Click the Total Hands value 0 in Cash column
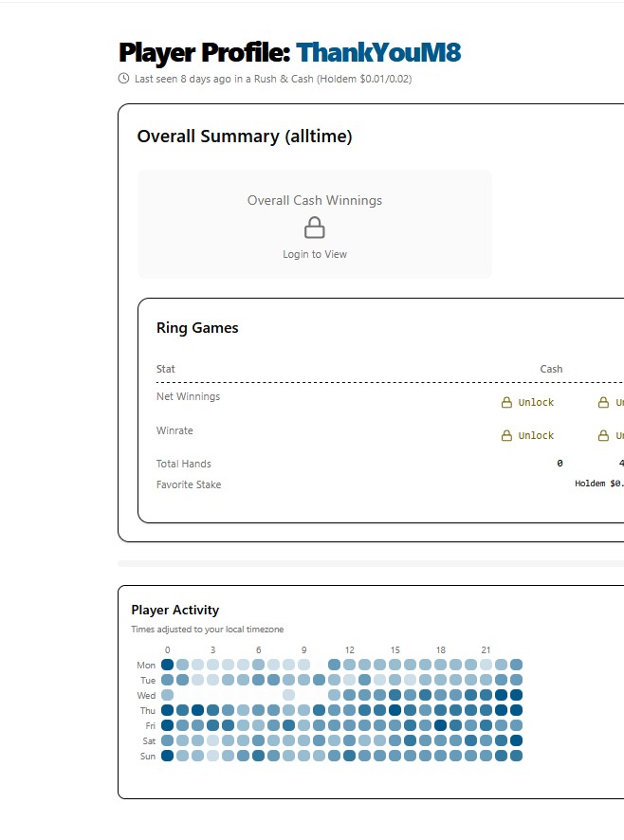The image size is (624, 840). pos(560,464)
